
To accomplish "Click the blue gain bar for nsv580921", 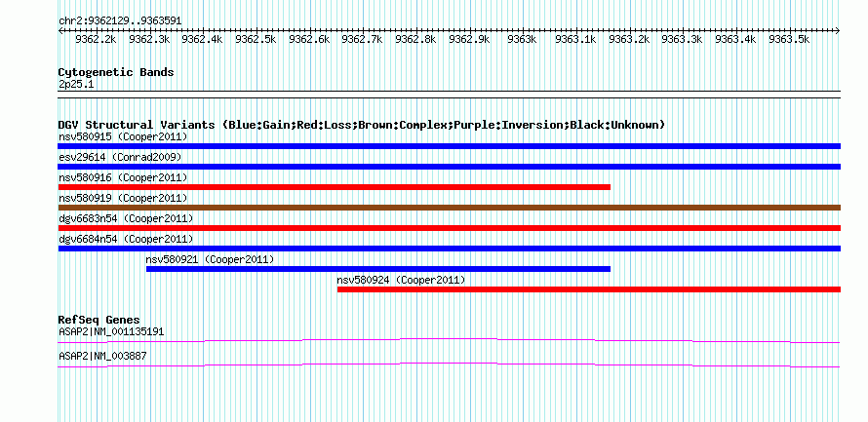I will pyautogui.click(x=378, y=269).
